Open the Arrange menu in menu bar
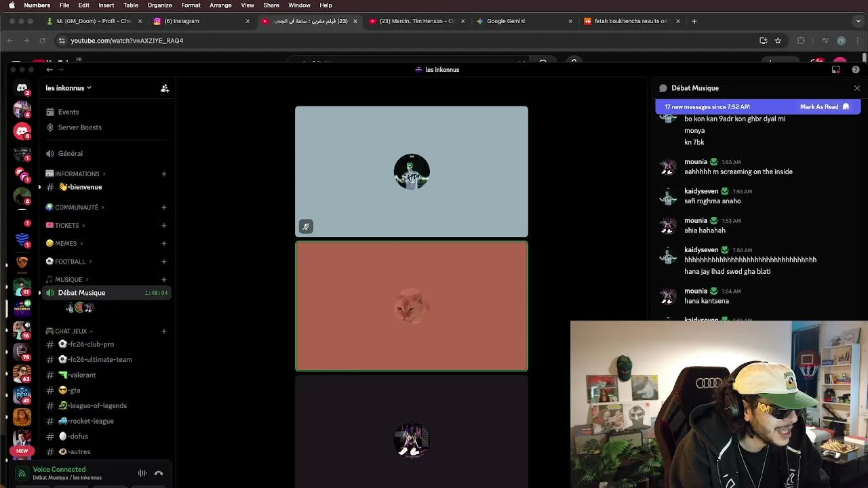This screenshot has height=488, width=868. 220,5
